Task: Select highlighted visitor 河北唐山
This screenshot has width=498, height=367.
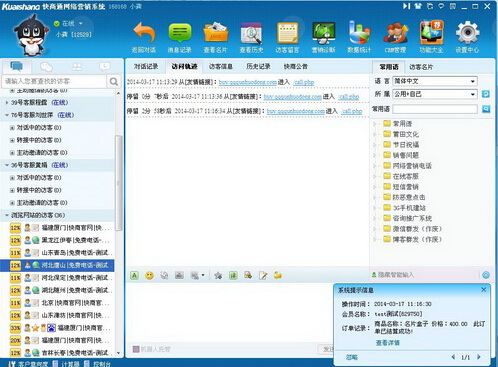Action: click(x=57, y=265)
